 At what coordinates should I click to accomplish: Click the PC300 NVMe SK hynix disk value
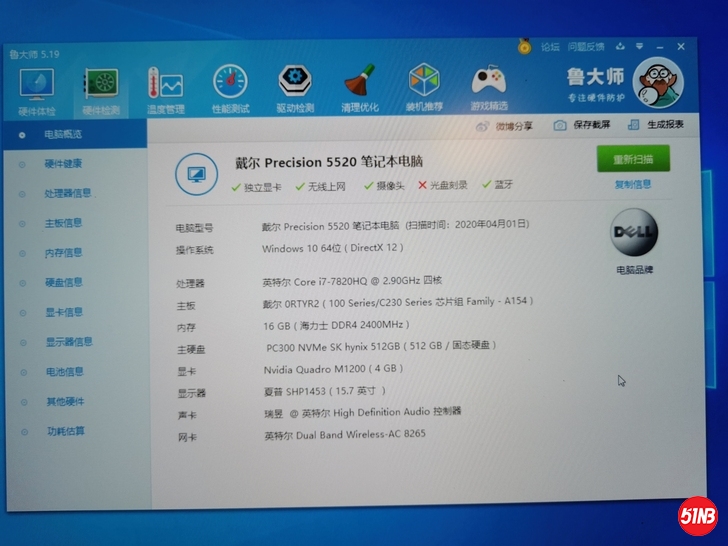pyautogui.click(x=381, y=346)
